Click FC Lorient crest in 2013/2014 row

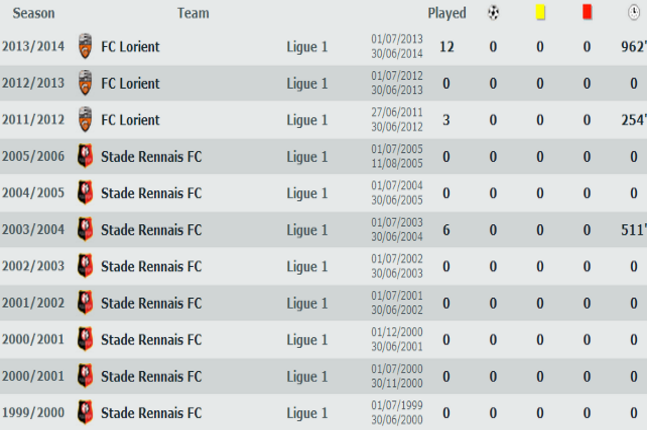85,46
